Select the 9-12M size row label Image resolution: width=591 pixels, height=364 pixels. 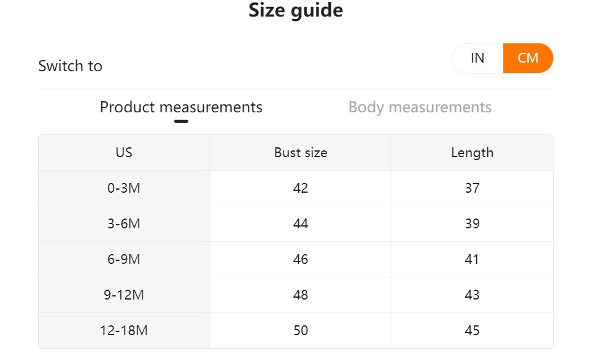click(x=124, y=295)
